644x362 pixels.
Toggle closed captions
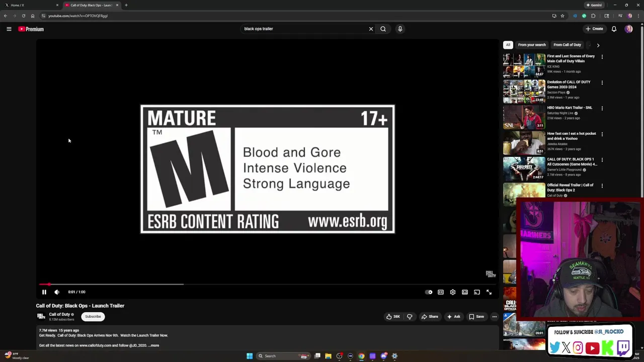tap(441, 292)
